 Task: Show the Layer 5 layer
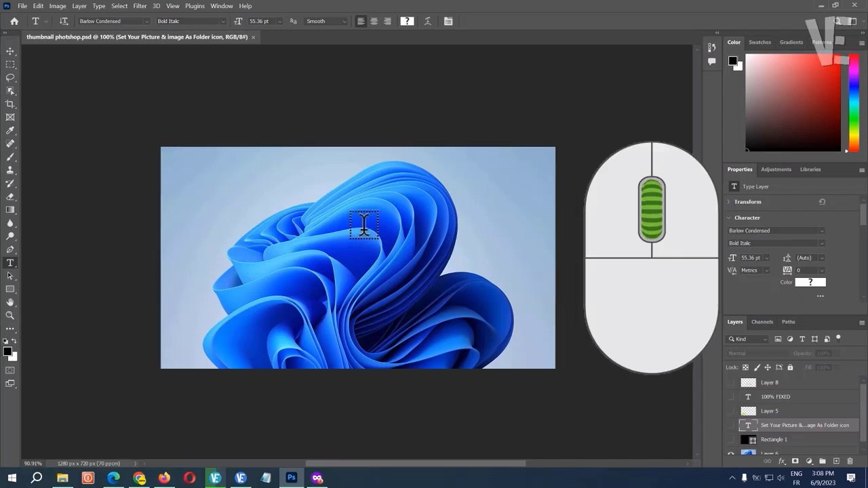click(731, 411)
